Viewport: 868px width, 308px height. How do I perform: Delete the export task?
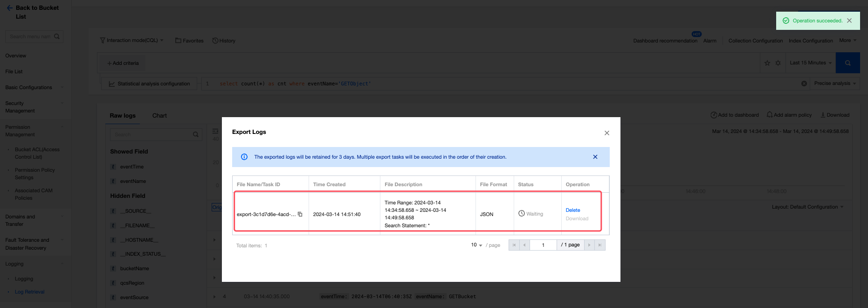[x=573, y=210]
